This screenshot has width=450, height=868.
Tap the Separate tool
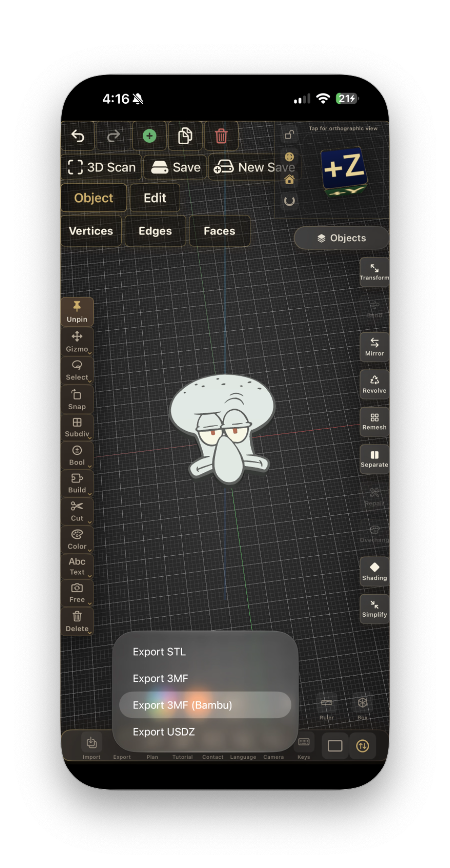pyautogui.click(x=375, y=459)
